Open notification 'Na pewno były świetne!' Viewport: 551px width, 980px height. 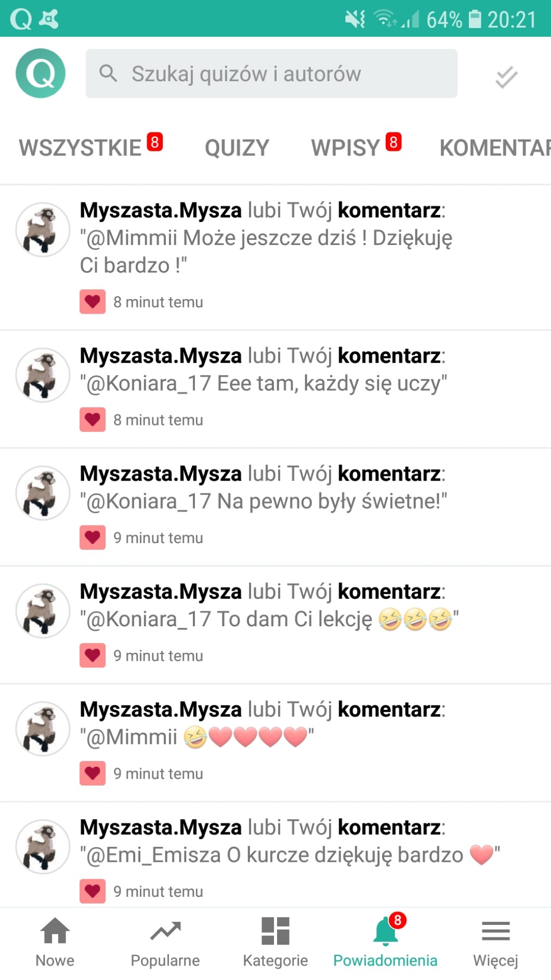(275, 507)
